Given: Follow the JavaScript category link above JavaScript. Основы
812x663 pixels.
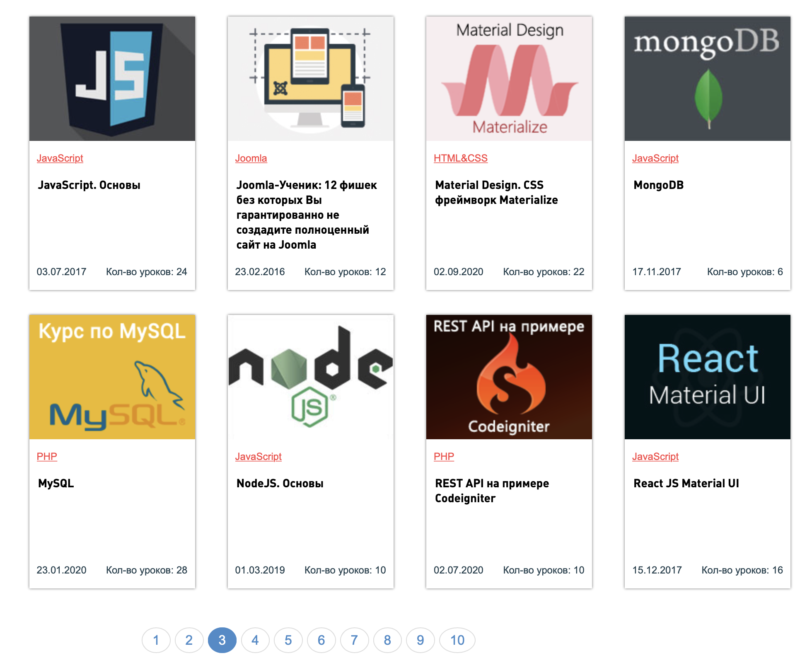Looking at the screenshot, I should [x=60, y=158].
